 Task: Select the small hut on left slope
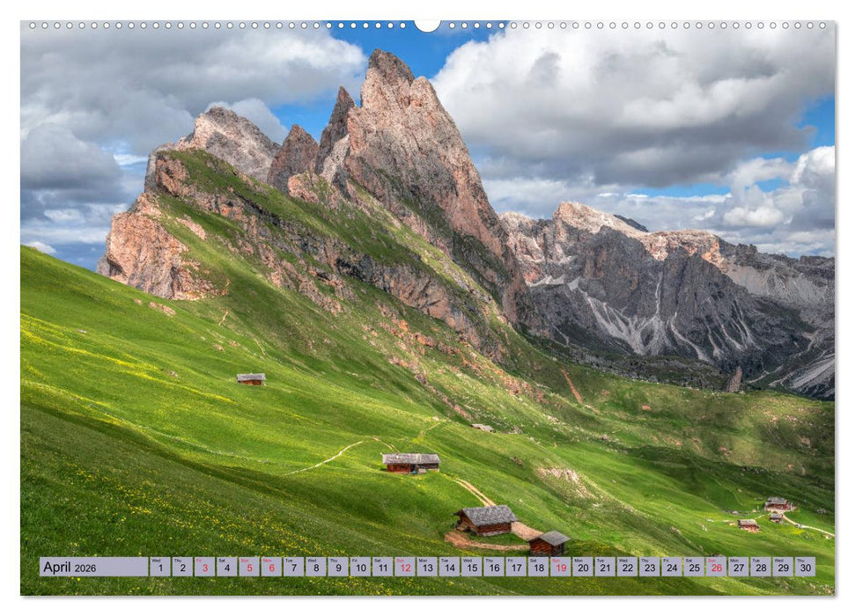click(x=250, y=378)
